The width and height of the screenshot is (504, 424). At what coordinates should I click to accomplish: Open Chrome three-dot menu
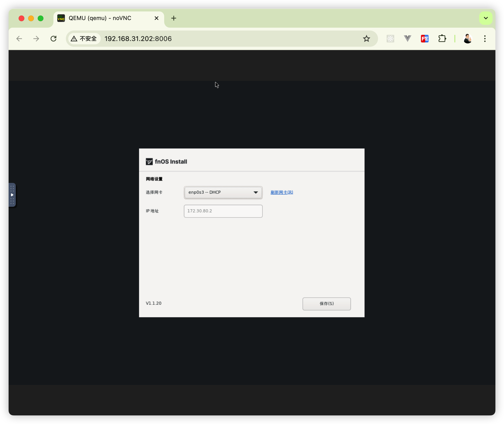(485, 39)
